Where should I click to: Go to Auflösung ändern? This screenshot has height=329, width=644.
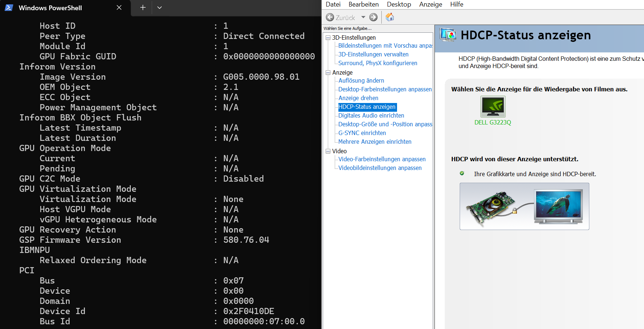[x=361, y=80]
